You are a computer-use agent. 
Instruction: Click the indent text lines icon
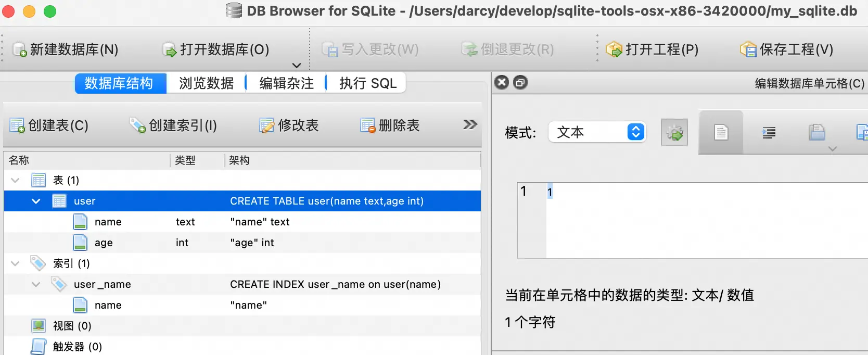(769, 132)
